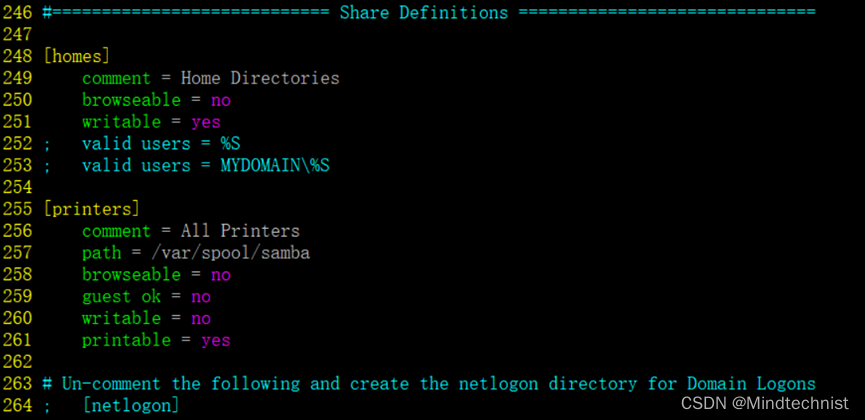
Task: Click the "yes" value of writable under homes
Action: coord(205,122)
